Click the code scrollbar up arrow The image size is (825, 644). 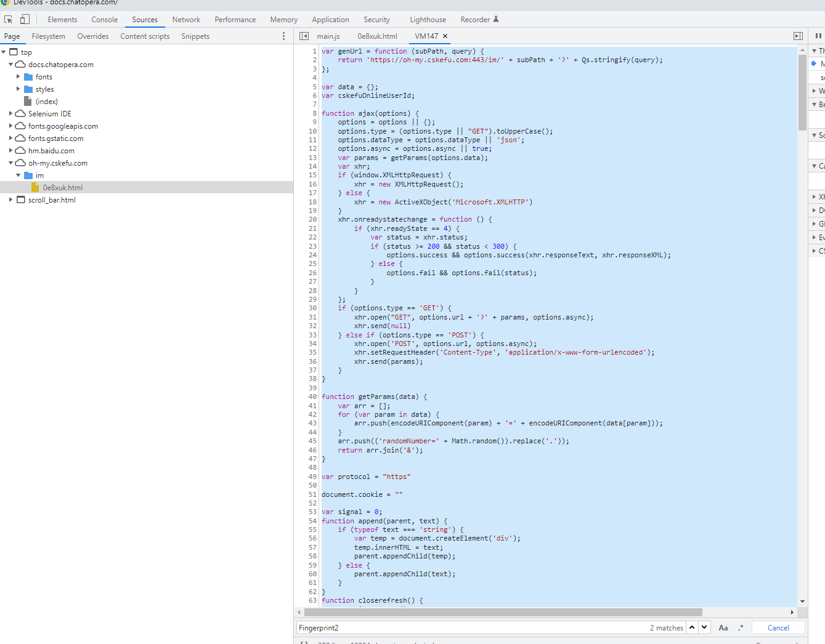pos(802,50)
